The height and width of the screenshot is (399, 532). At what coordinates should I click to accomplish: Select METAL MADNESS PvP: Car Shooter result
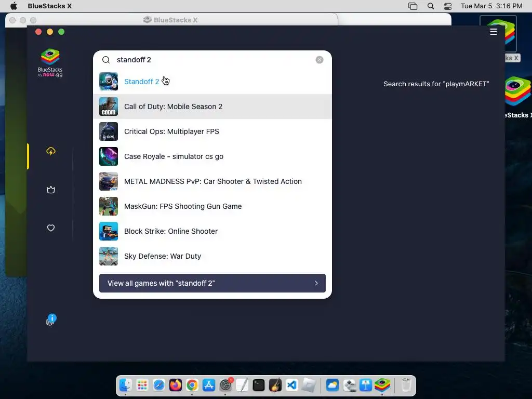coord(212,181)
